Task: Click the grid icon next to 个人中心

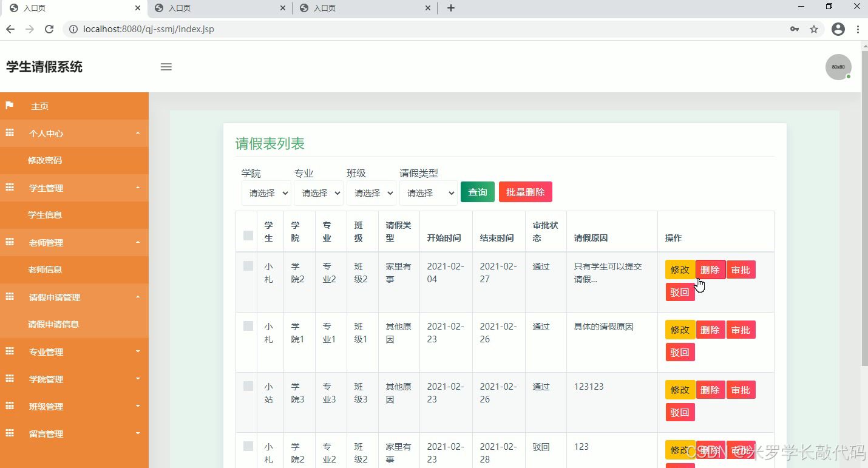Action: 8,133
